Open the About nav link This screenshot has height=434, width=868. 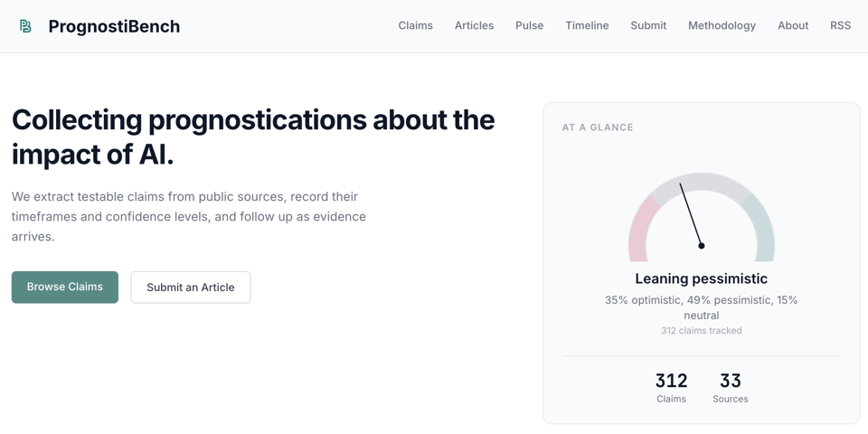(x=793, y=25)
